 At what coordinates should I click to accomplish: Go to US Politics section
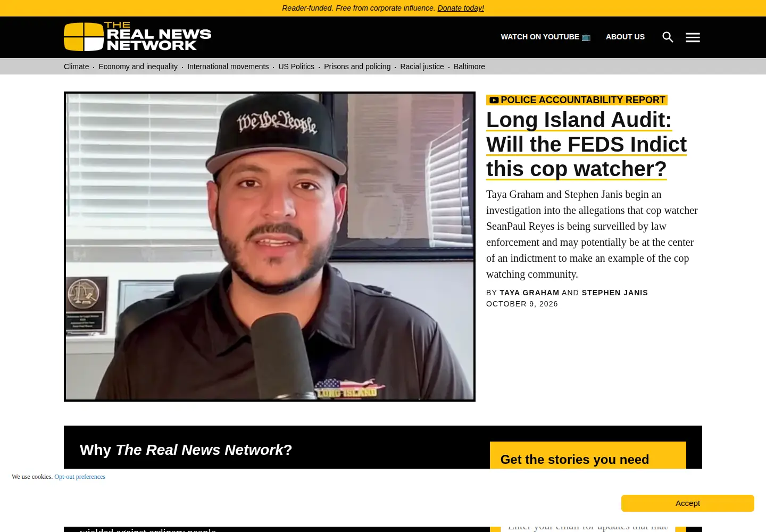296,66
